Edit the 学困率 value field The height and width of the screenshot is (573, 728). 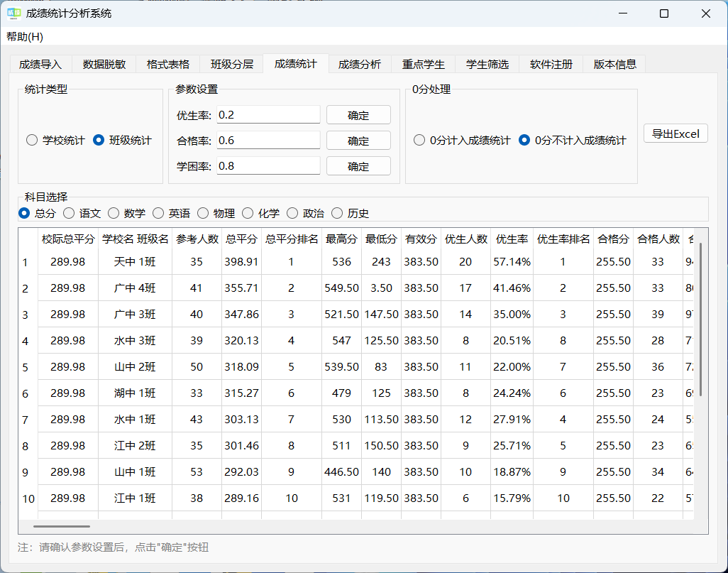[x=268, y=165]
